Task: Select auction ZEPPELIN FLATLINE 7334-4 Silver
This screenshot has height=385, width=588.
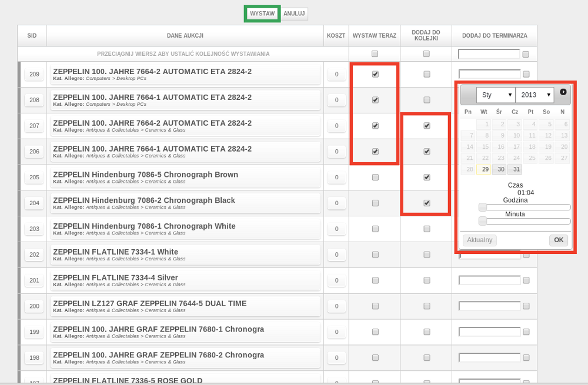Action: point(185,280)
